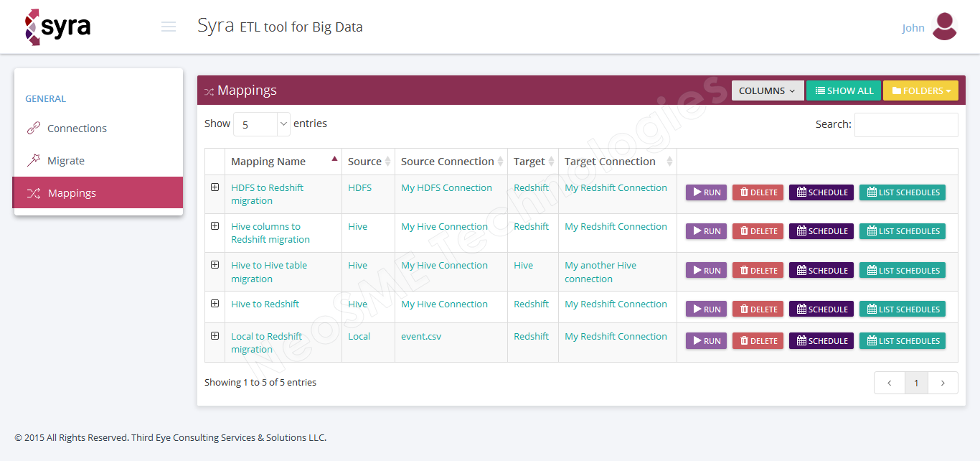Open John's user avatar icon
Image resolution: width=980 pixels, height=461 pixels.
point(944,27)
